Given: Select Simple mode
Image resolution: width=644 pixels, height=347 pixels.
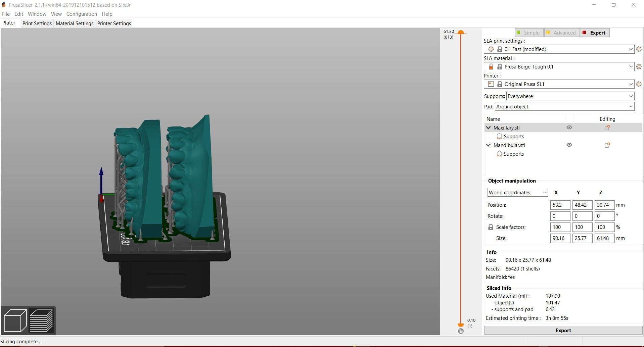Looking at the screenshot, I should 529,33.
